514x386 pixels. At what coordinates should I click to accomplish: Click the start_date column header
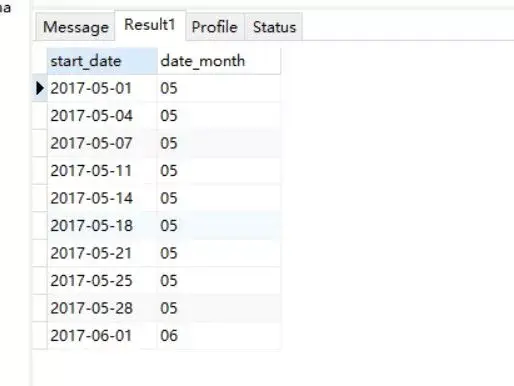point(102,61)
